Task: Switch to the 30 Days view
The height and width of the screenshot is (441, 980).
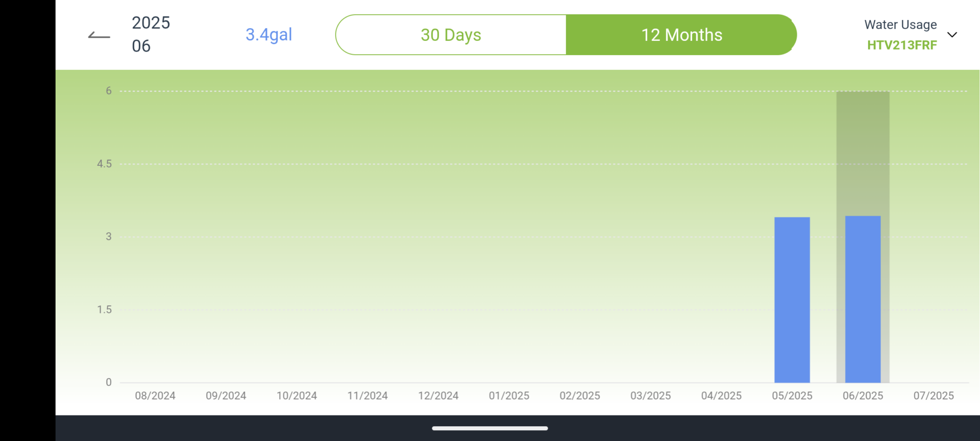Action: pos(451,35)
